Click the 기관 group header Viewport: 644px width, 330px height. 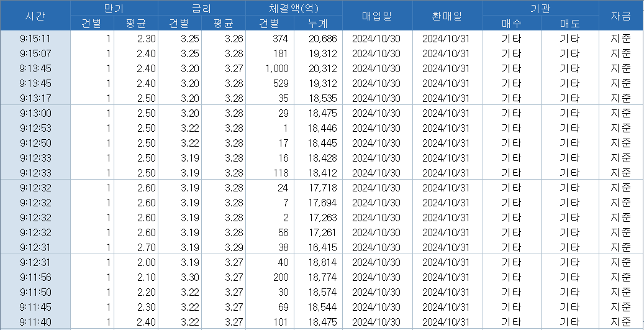[x=540, y=8]
